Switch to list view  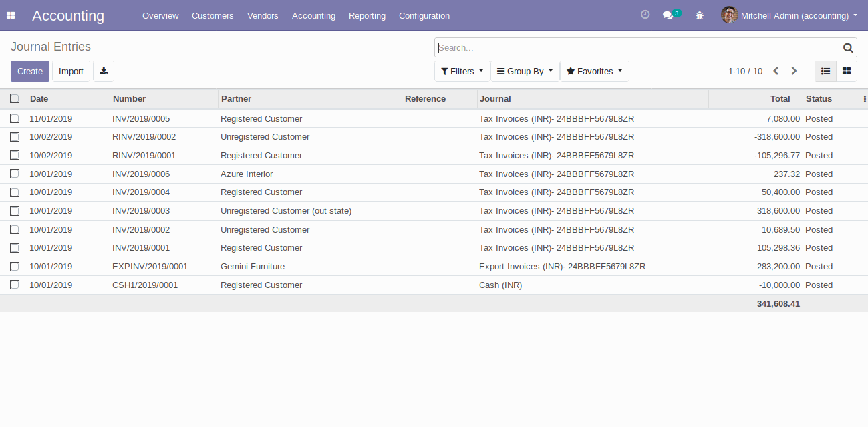click(x=825, y=72)
